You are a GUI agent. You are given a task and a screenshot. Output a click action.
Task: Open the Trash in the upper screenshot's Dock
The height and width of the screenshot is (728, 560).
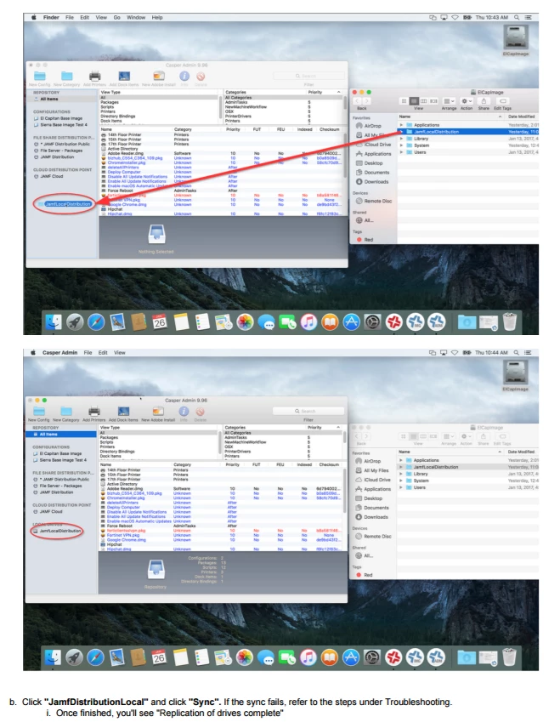(510, 321)
